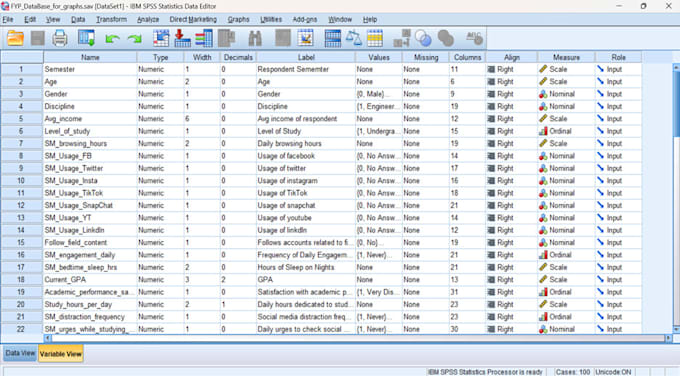Screen dimensions: 680x376
Task: Click the Select Cases icon
Action: point(375,39)
